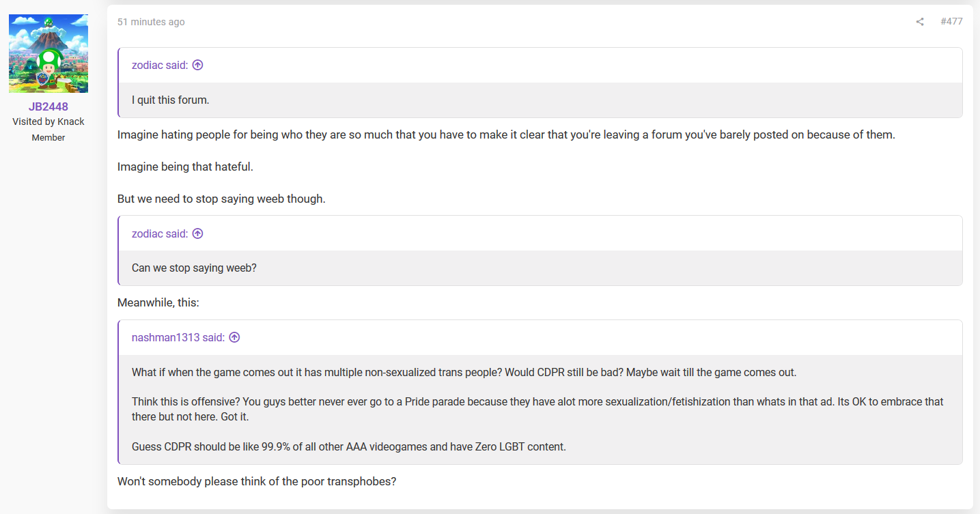Open 'nashman1313 said:' quote link

(178, 337)
